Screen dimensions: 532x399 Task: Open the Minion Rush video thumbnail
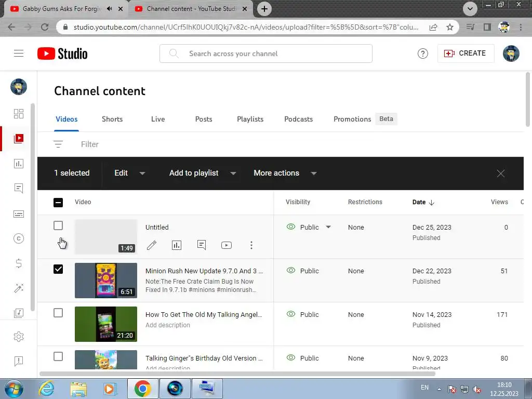point(106,280)
